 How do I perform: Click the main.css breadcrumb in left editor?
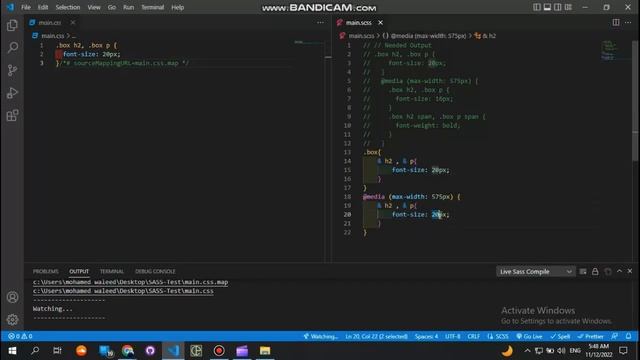tap(53, 36)
